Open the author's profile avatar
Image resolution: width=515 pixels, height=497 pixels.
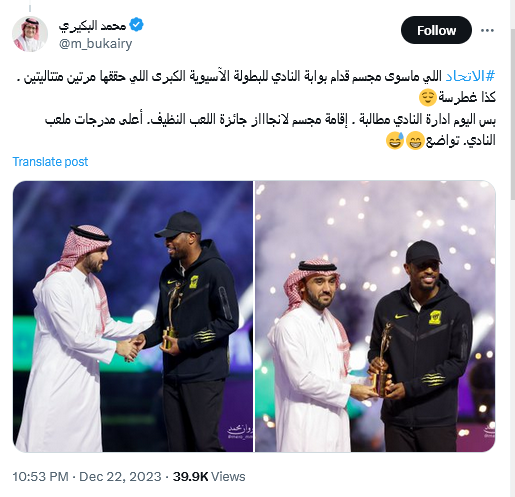[x=30, y=34]
